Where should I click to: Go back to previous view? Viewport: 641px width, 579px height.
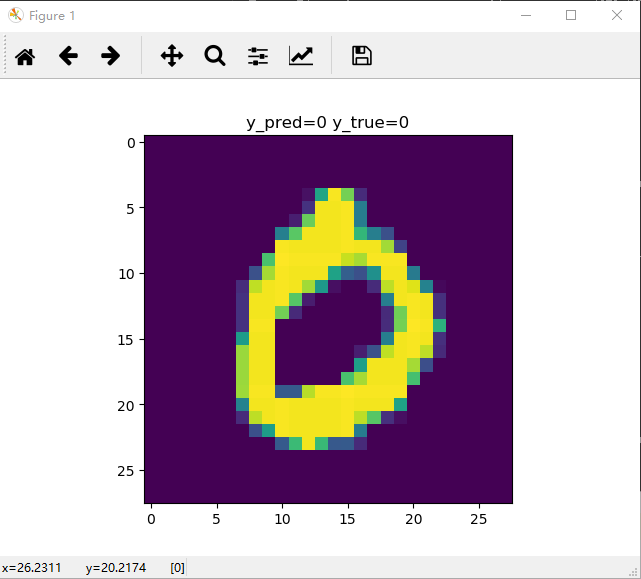(x=68, y=56)
